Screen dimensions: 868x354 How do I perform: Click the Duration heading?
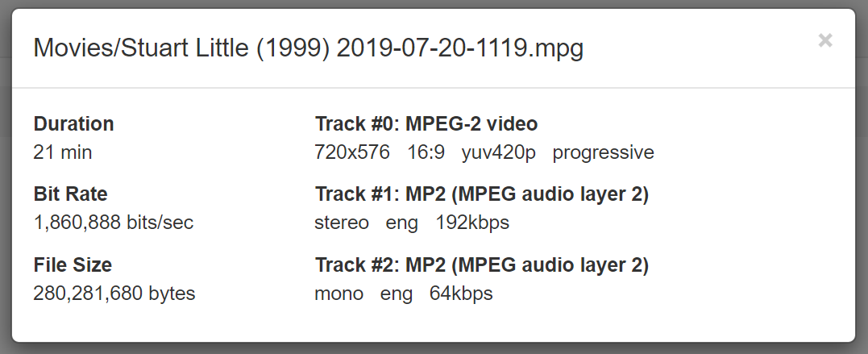73,124
